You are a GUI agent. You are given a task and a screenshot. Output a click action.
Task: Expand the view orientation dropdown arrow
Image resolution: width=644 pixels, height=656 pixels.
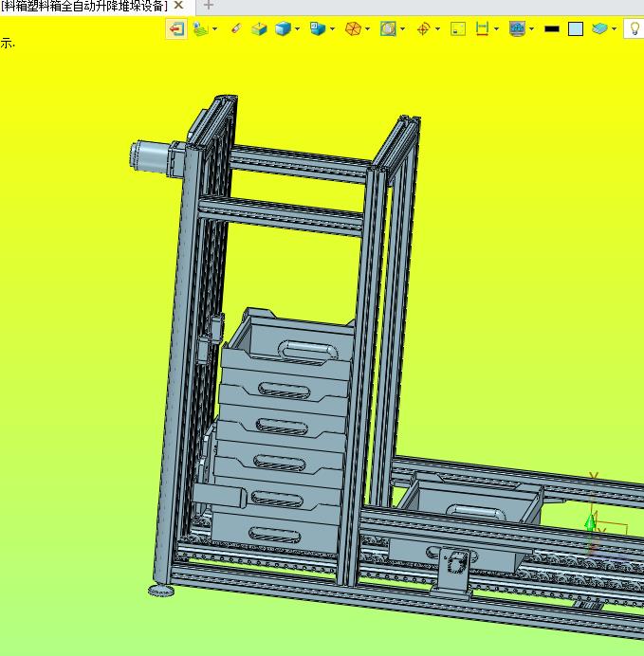pyautogui.click(x=332, y=28)
